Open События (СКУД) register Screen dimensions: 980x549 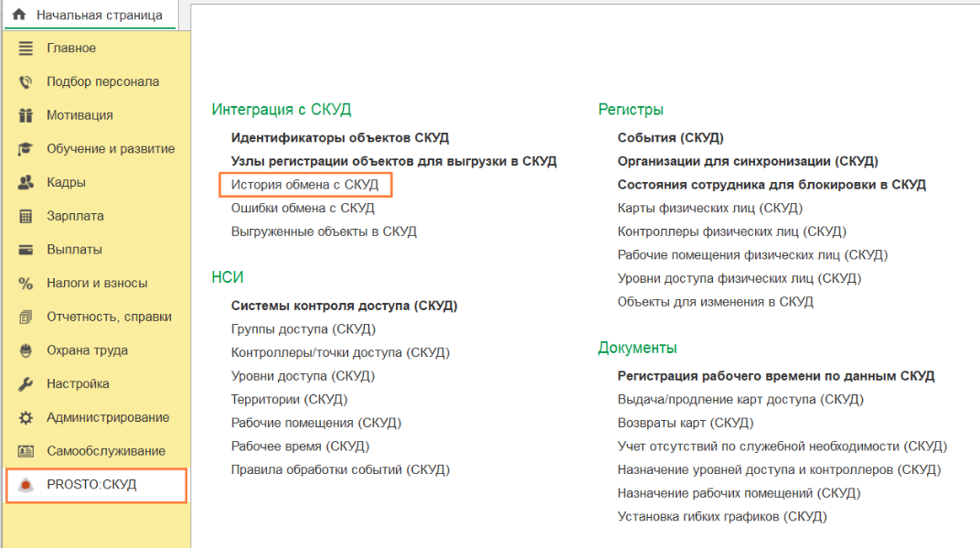pyautogui.click(x=670, y=138)
